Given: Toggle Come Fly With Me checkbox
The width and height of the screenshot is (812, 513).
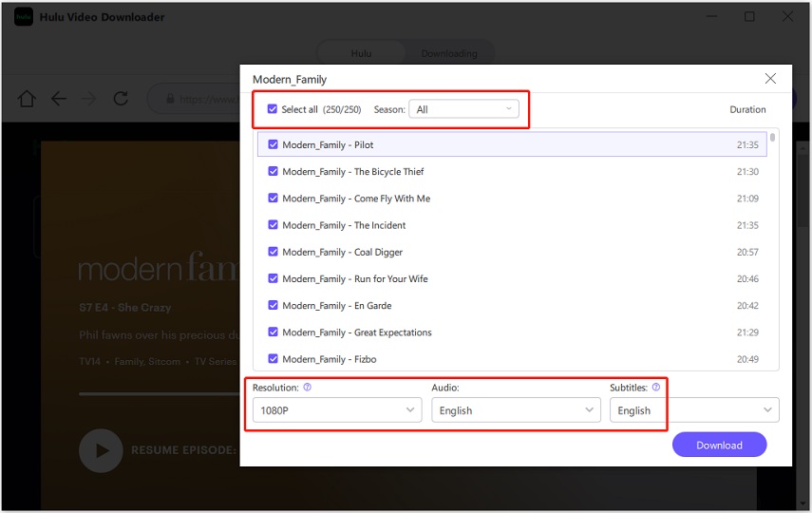Looking at the screenshot, I should coord(273,198).
